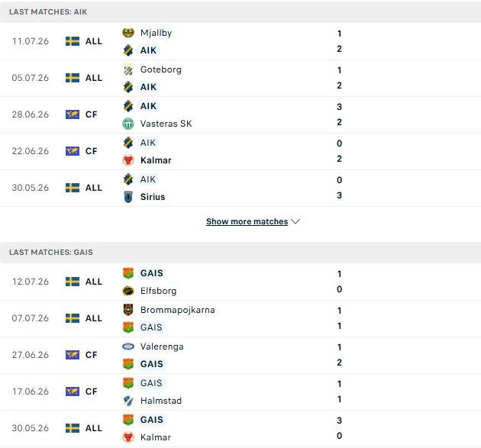Click the CF world flag on 28.06.26 match
Image resolution: width=481 pixels, height=448 pixels.
click(73, 114)
